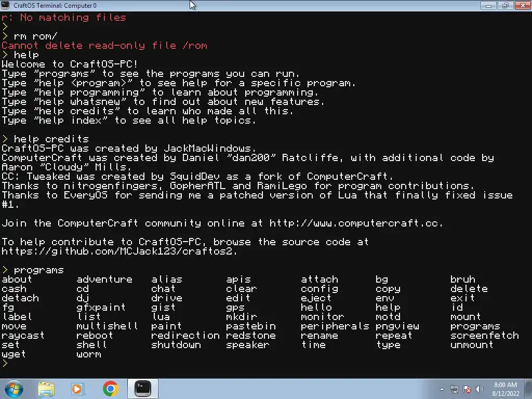Launch Windows Media Player from taskbar
532x399 pixels.
tap(78, 389)
